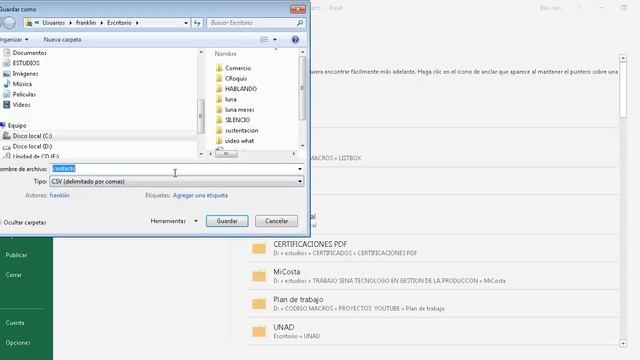Refresh the folder location in the address bar

197,23
